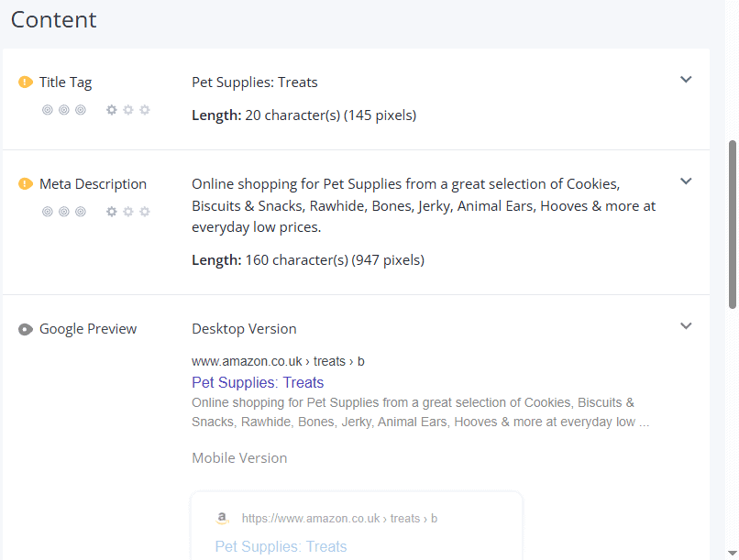739x560 pixels.
Task: Click the Amazon favicon in the mobile preview
Action: [x=222, y=517]
